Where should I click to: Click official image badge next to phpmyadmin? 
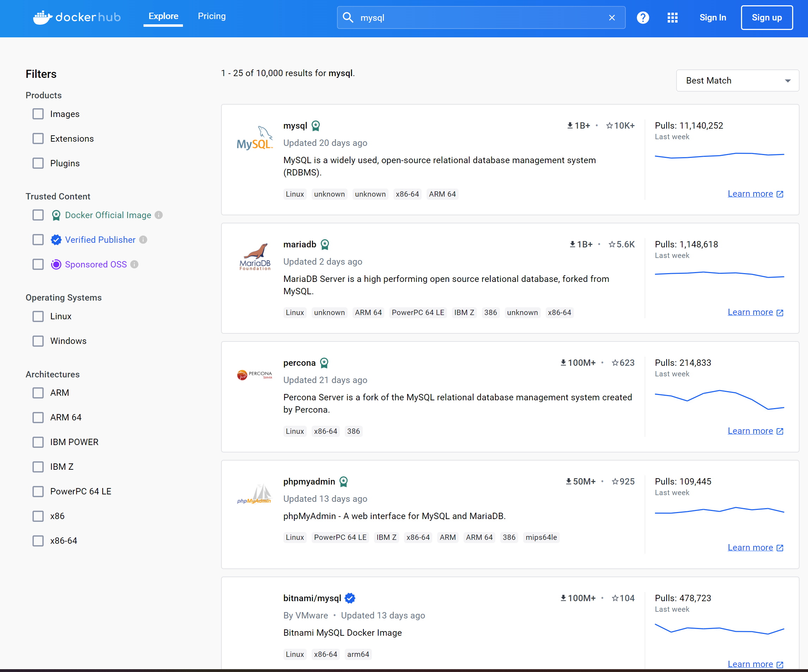point(344,482)
